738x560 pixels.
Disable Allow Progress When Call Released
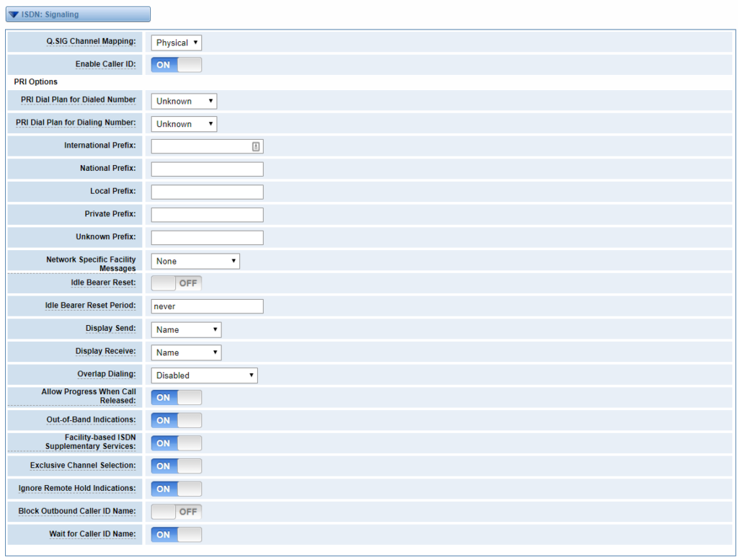(x=176, y=397)
